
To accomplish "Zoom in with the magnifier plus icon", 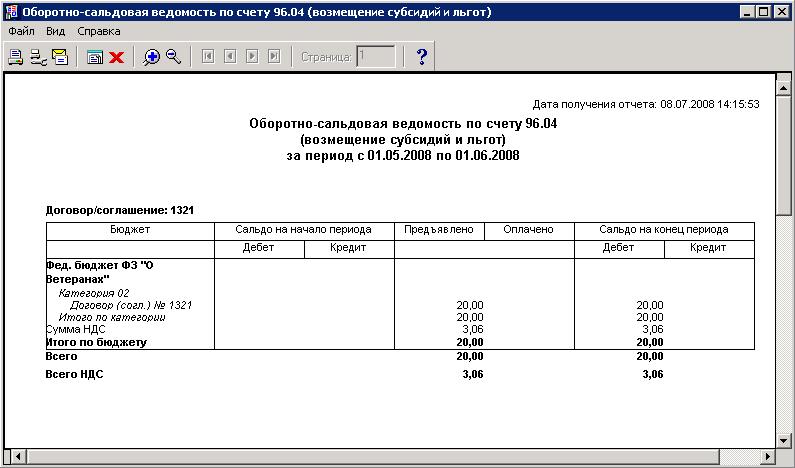I will pyautogui.click(x=152, y=57).
